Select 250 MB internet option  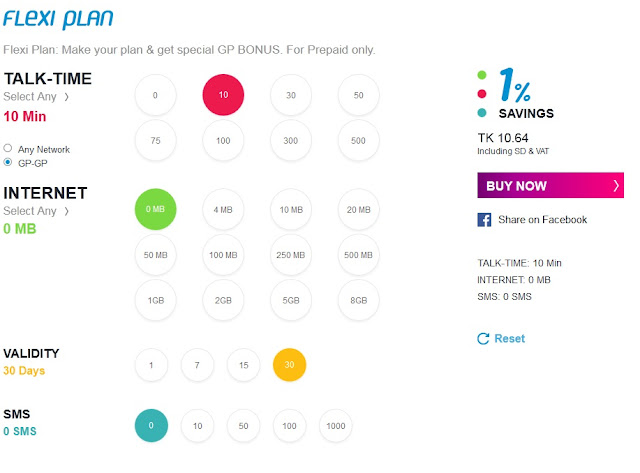click(x=290, y=255)
